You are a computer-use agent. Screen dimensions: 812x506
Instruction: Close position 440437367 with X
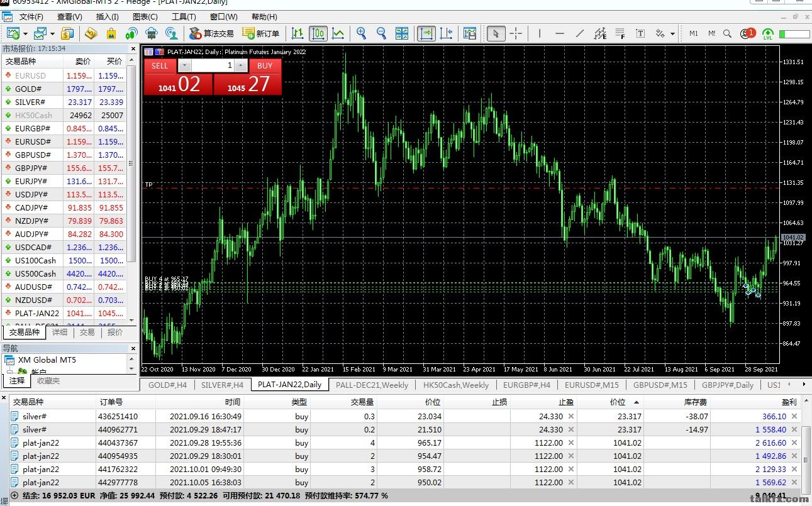[794, 443]
